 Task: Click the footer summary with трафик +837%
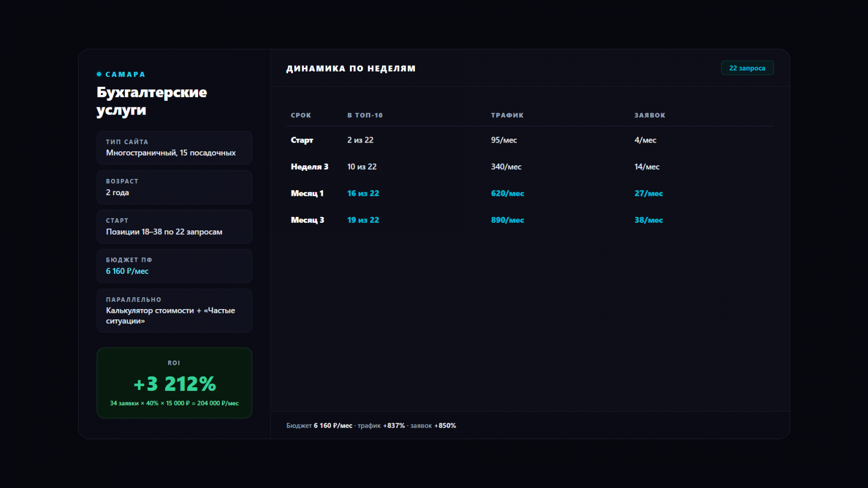[371, 426]
